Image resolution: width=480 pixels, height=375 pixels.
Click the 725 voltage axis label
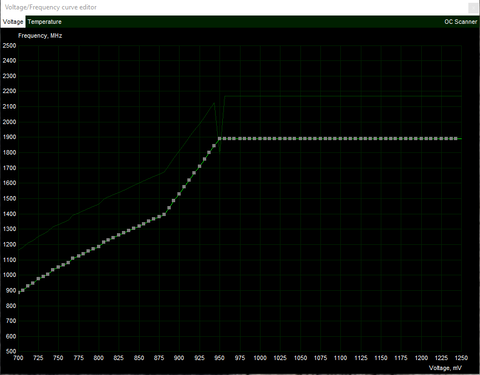click(38, 358)
